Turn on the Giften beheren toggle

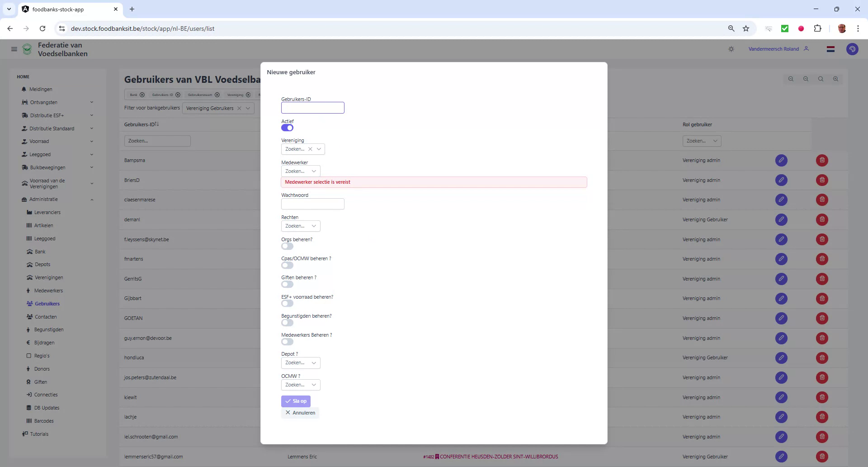pos(287,284)
